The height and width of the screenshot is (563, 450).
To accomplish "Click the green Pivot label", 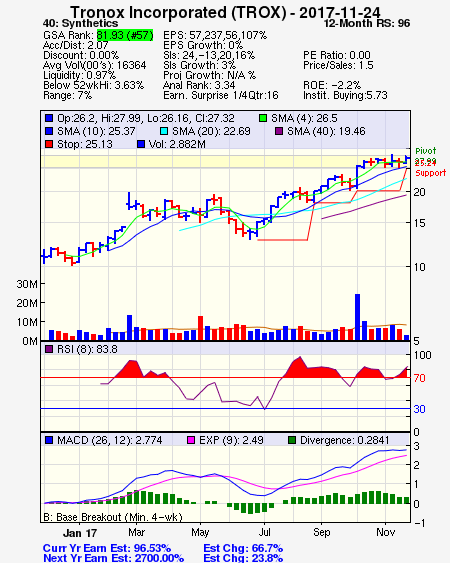I will [426, 151].
